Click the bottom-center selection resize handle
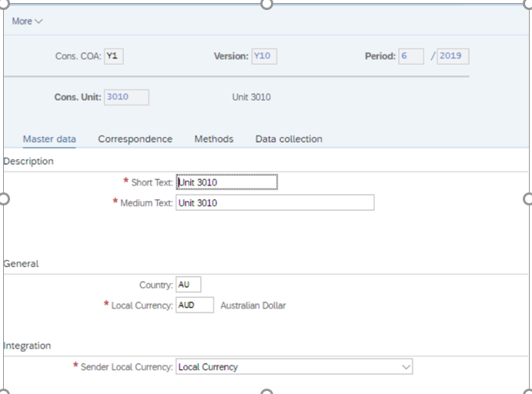This screenshot has height=394, width=532. (x=266, y=391)
